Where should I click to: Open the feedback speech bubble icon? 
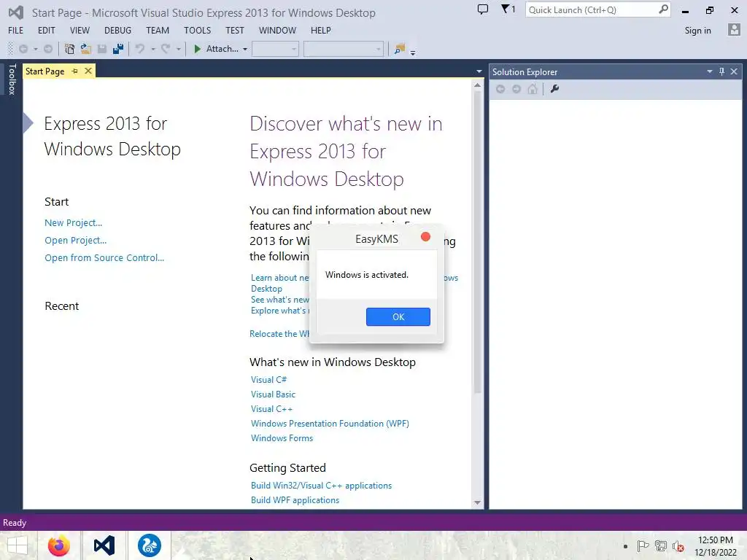483,9
